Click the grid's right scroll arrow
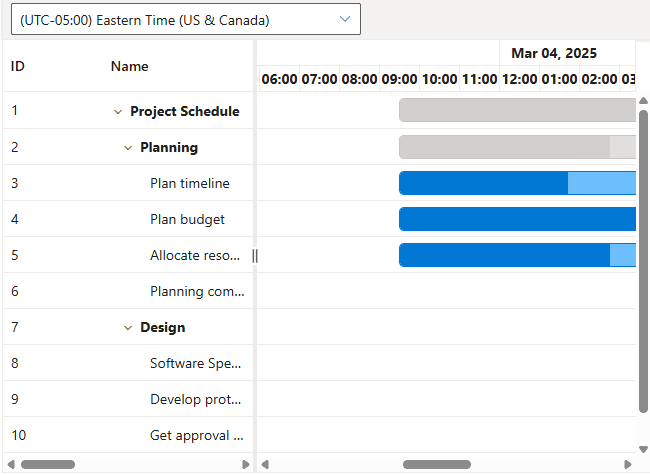 coord(246,464)
